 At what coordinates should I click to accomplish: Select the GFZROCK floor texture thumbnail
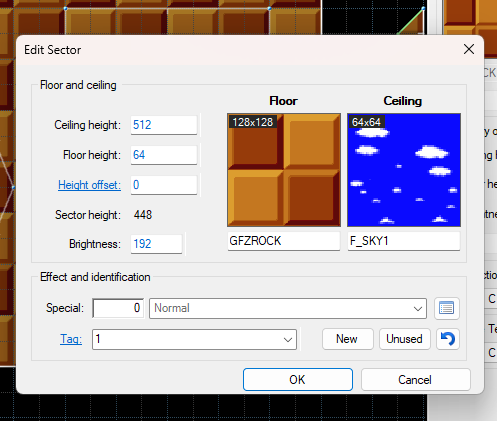[284, 170]
